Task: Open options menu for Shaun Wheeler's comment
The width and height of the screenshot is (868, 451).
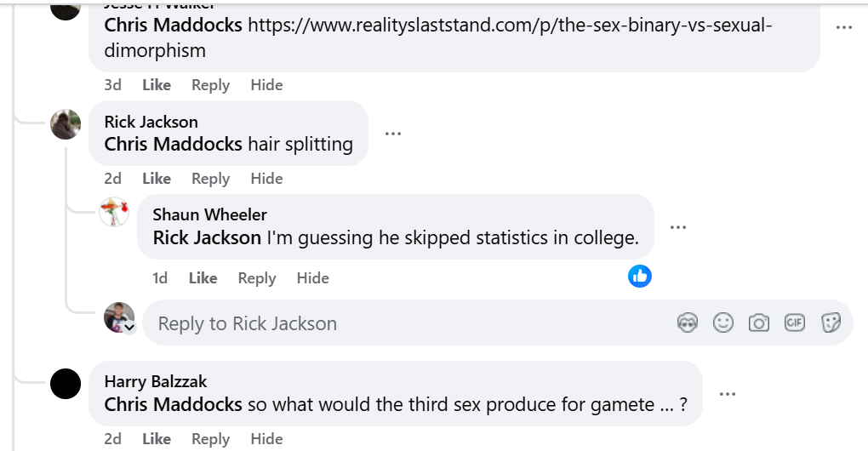Action: (x=678, y=227)
